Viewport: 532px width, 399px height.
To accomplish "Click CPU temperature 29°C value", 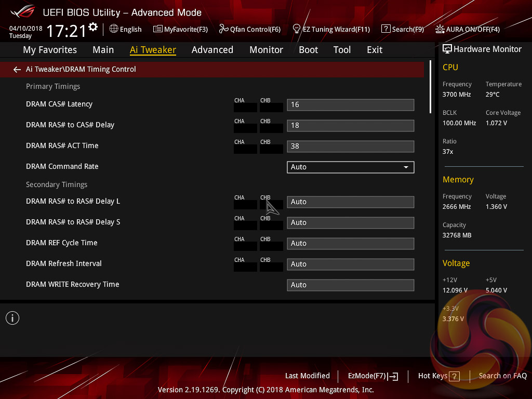I will (x=493, y=95).
